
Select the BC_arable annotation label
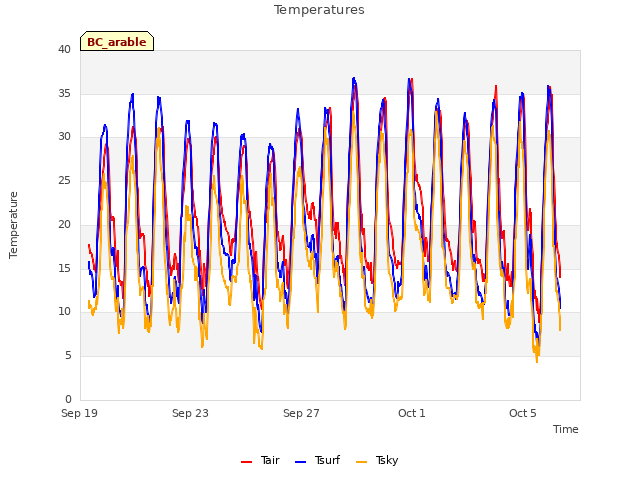point(117,41)
